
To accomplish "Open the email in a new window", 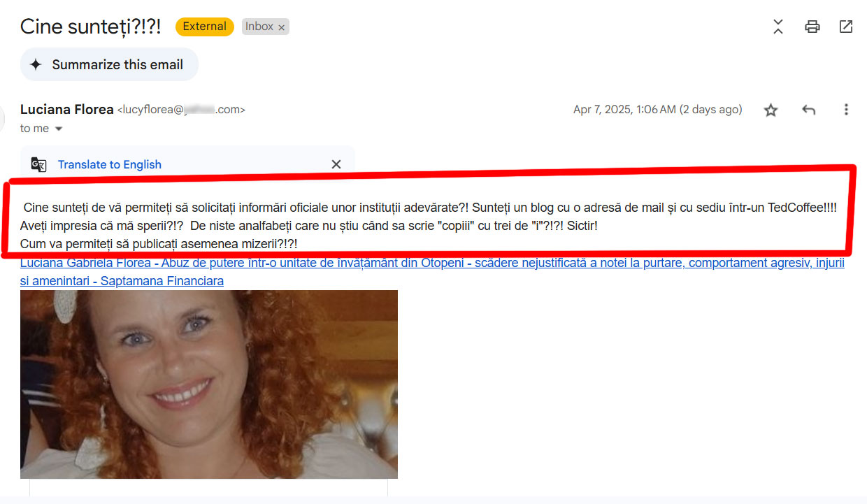I will pyautogui.click(x=845, y=27).
